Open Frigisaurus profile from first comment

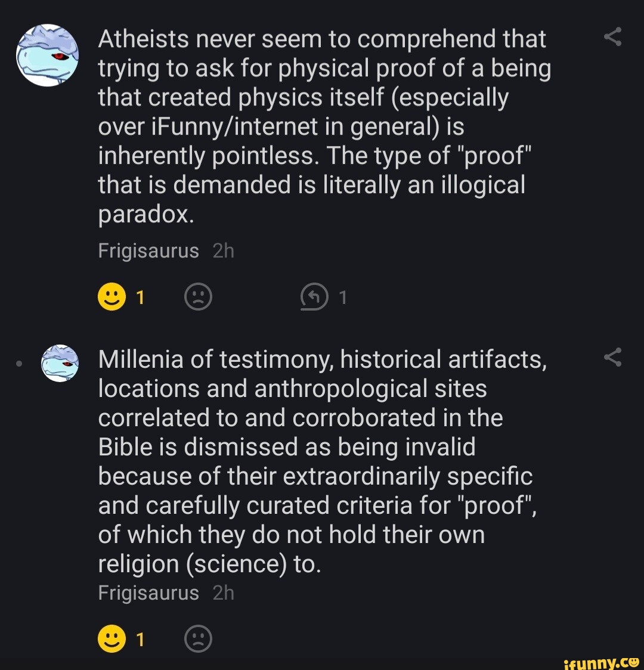pyautogui.click(x=148, y=251)
